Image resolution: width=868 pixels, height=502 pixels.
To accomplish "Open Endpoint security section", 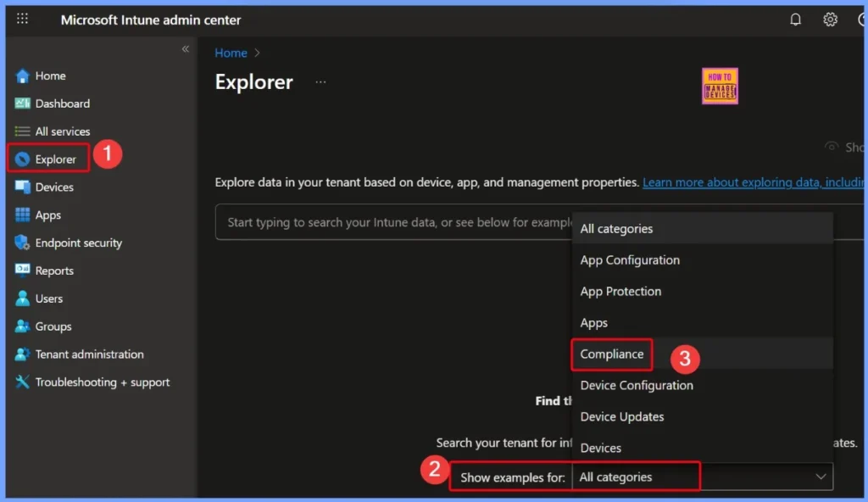I will 79,243.
